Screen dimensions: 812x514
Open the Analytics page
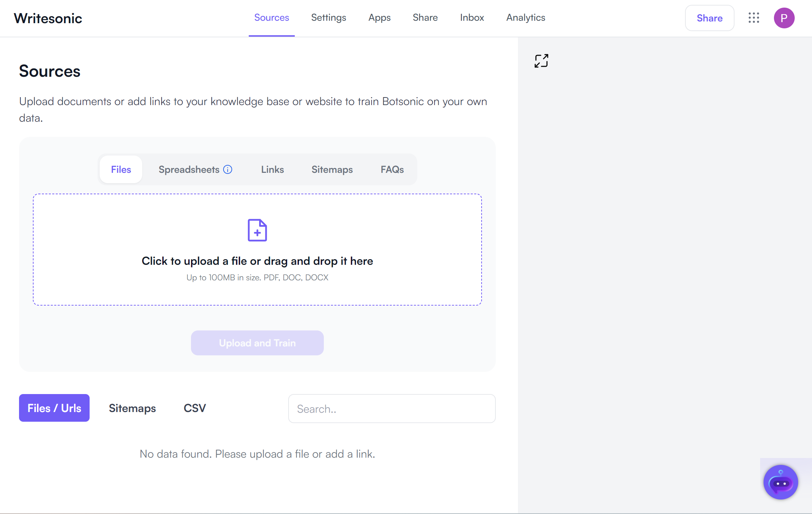coord(526,18)
